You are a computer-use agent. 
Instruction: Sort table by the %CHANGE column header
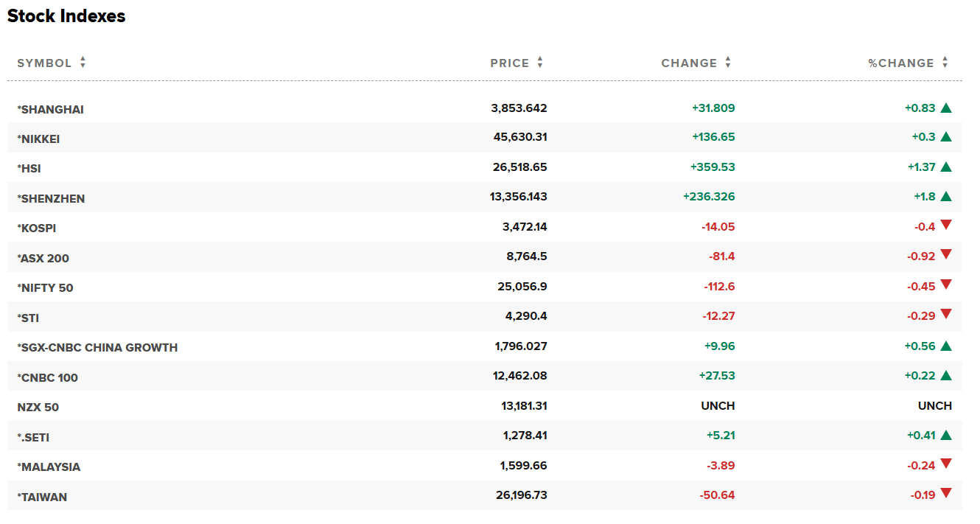900,63
